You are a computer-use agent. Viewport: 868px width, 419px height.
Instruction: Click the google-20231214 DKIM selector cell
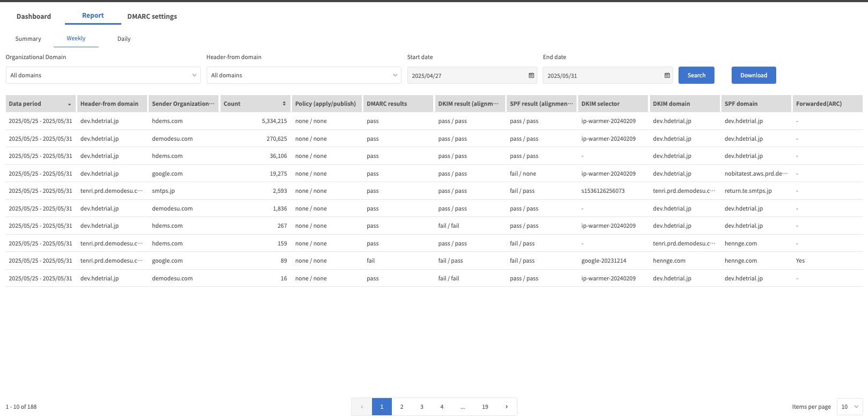603,261
